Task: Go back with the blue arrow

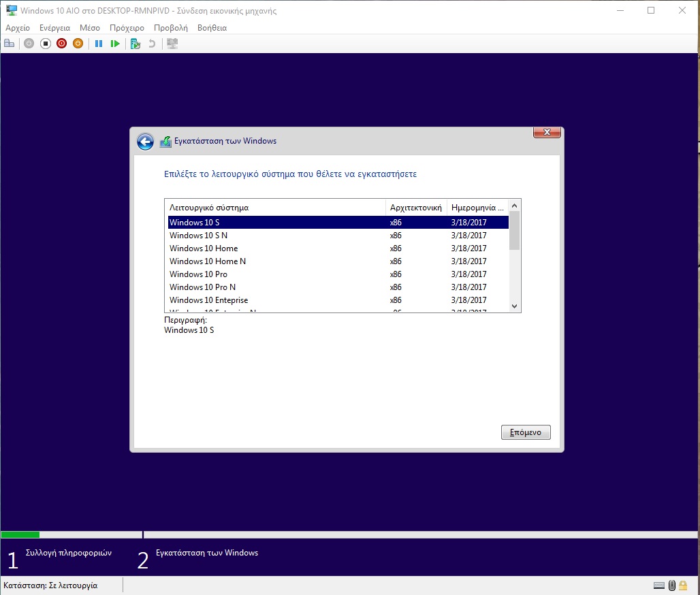Action: (x=145, y=142)
